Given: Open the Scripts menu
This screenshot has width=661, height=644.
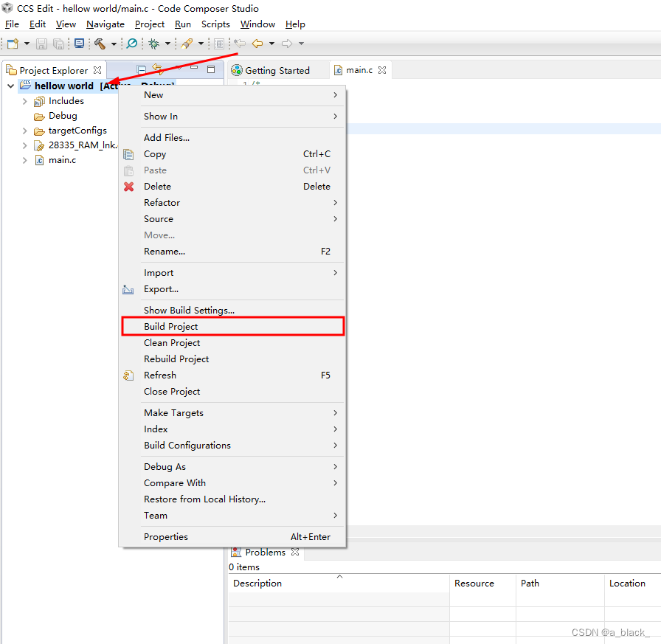Looking at the screenshot, I should pyautogui.click(x=215, y=24).
